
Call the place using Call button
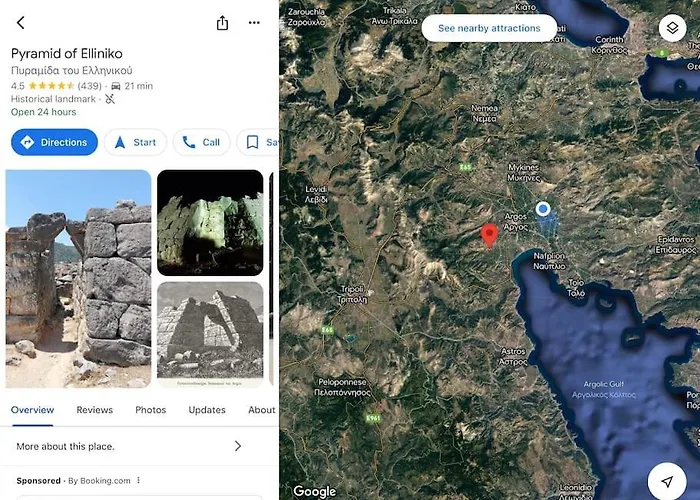pos(201,142)
